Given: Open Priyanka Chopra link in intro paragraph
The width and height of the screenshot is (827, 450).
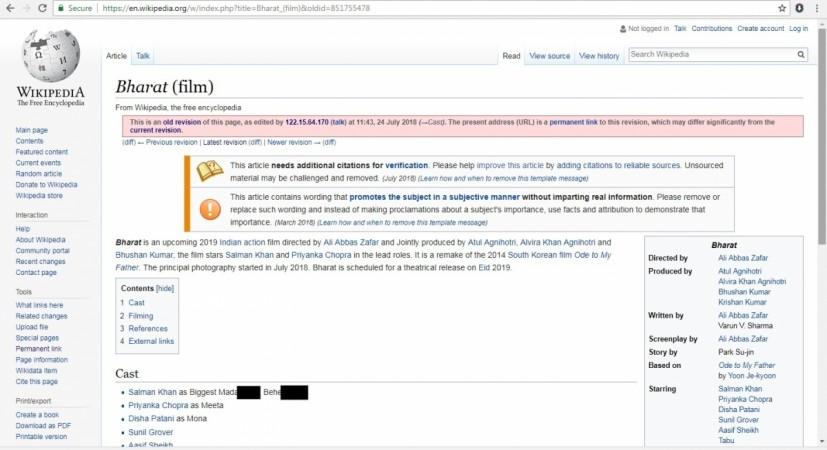Looking at the screenshot, I should [321, 255].
